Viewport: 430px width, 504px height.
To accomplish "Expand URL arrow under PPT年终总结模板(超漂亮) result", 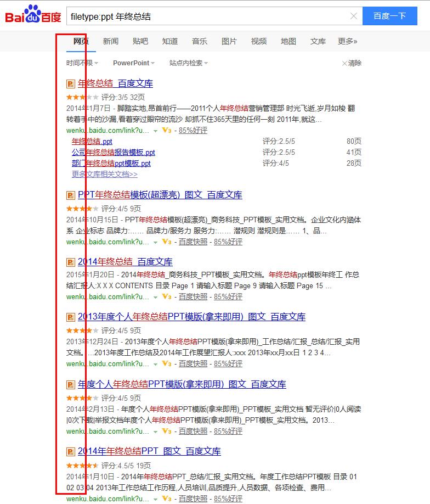I will pos(155,242).
